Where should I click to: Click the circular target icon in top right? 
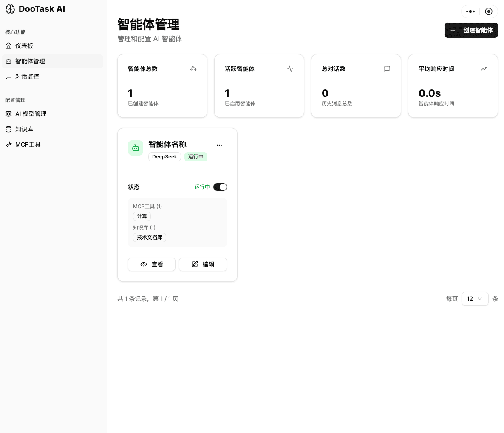[x=489, y=11]
